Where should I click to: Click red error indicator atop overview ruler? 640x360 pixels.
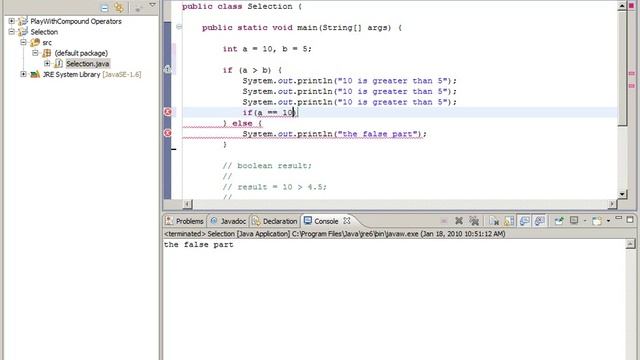click(x=631, y=6)
